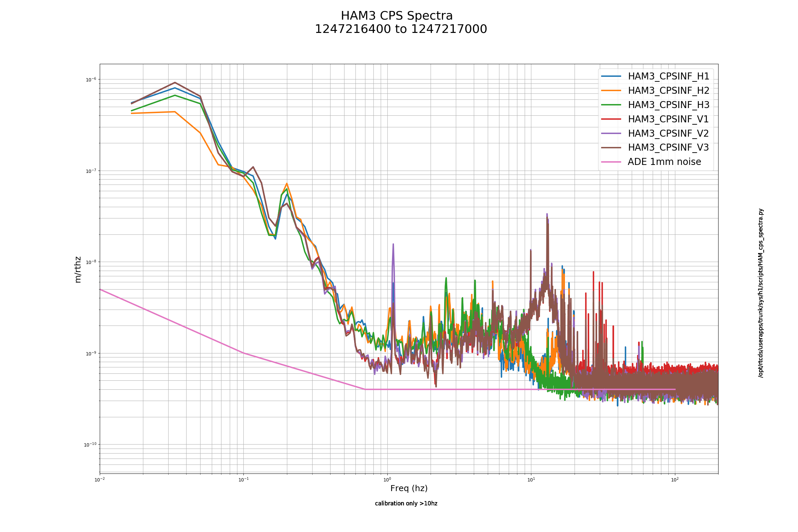Click the vertical script path ending HAM_cps_spectra.py
This screenshot has width=798, height=532.
coord(761,293)
